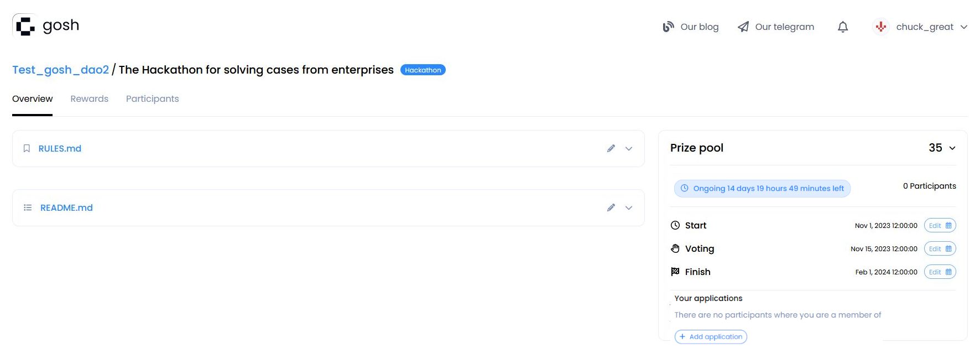Click the pencil icon for RULES.md
This screenshot has height=353, width=980.
point(611,148)
